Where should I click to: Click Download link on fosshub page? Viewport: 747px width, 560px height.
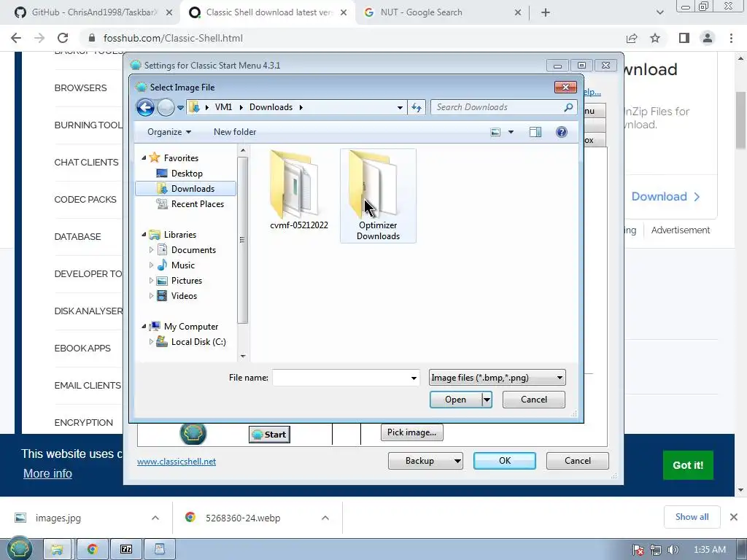(x=665, y=197)
